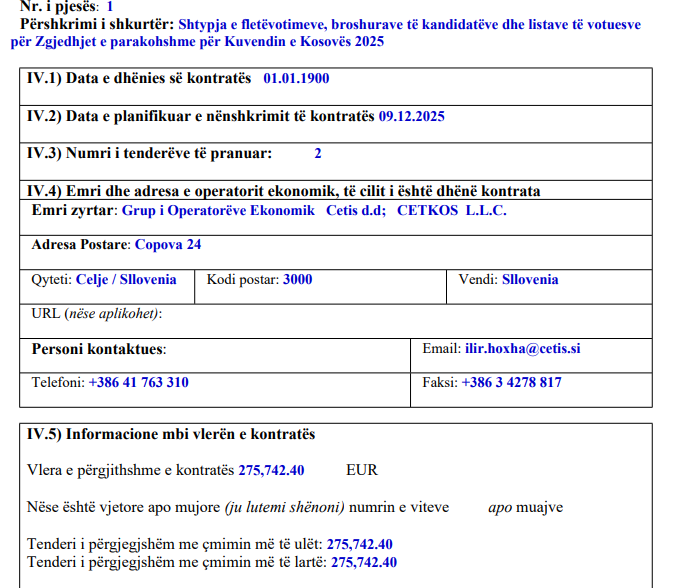This screenshot has width=676, height=588.
Task: Select the highest price tender amount
Action: pos(364,562)
